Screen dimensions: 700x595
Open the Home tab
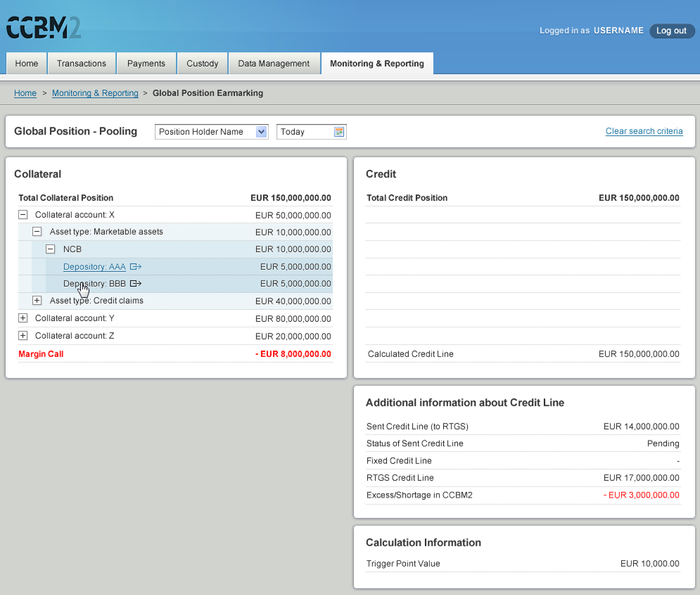click(27, 63)
